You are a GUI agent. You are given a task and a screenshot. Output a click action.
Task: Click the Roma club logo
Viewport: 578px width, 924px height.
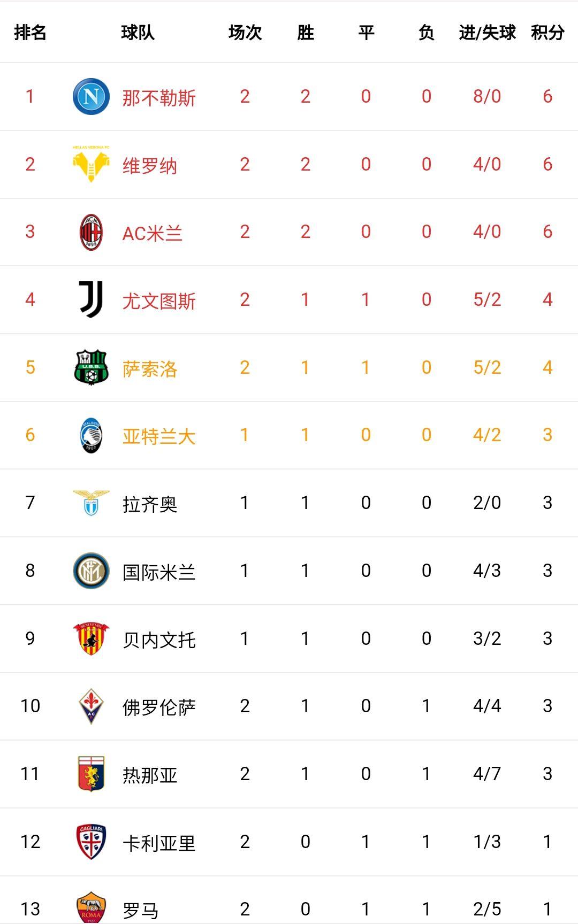pos(91,907)
